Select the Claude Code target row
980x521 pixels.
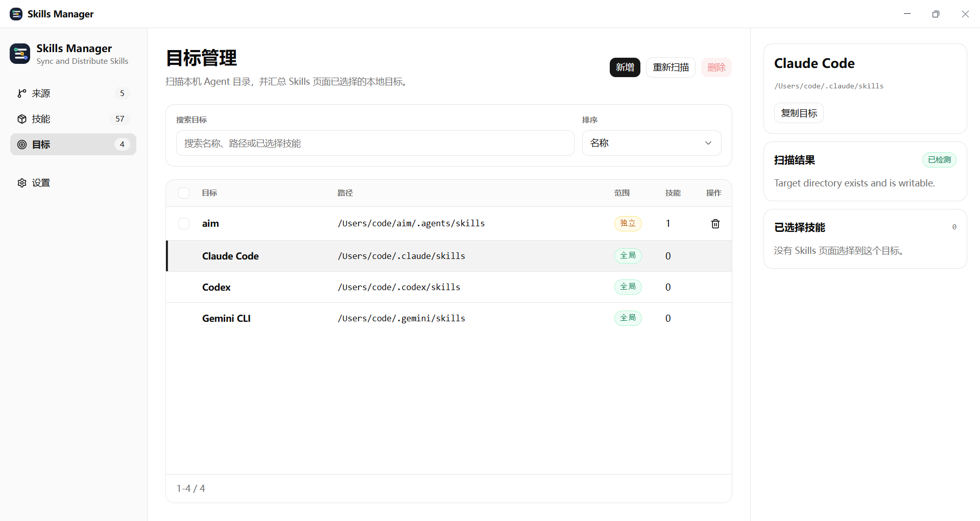tap(449, 256)
